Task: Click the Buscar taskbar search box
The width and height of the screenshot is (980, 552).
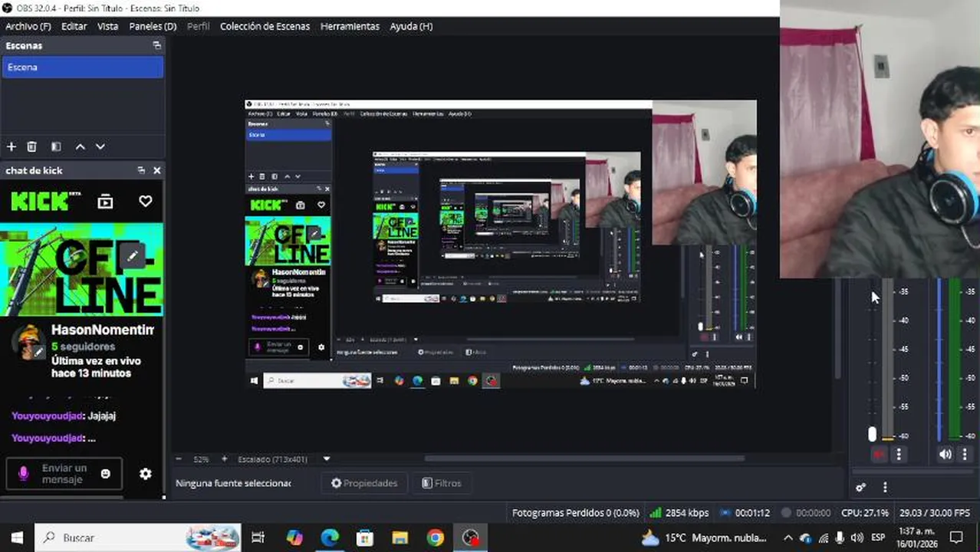Action: click(x=138, y=537)
